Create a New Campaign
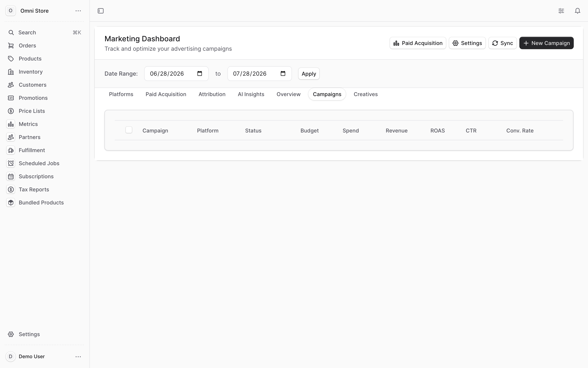Viewport: 588px width, 368px height. pos(546,43)
